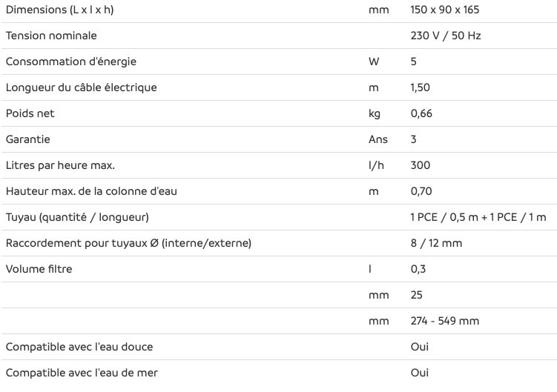Click the W unit for energy consumption
The height and width of the screenshot is (392, 557).
pos(374,62)
